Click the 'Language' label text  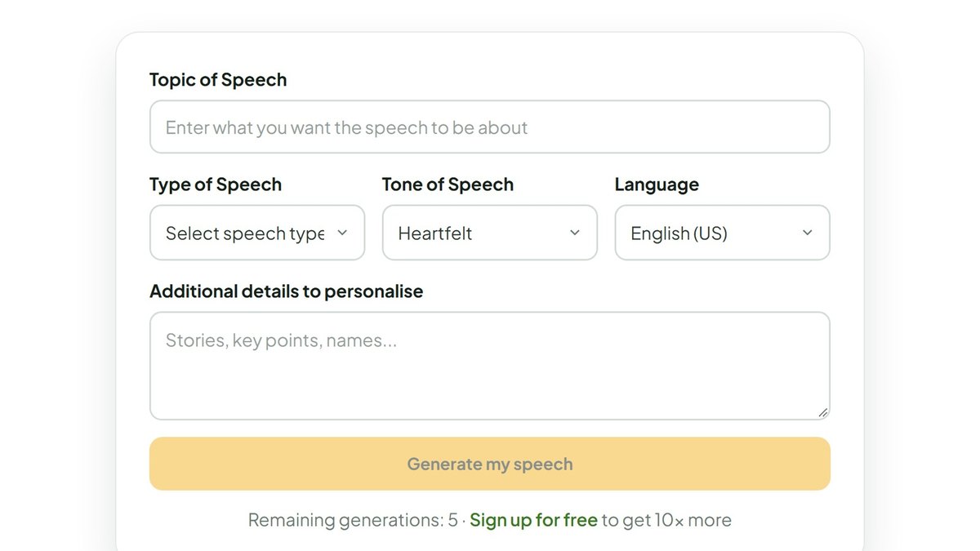click(657, 184)
